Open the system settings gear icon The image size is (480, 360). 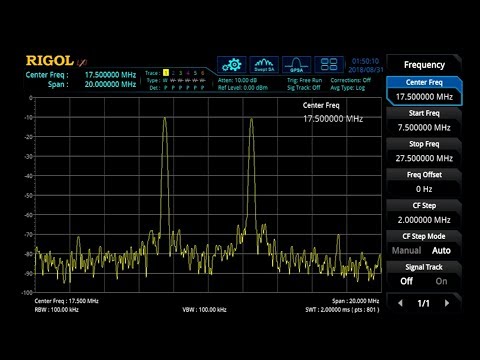[x=232, y=64]
